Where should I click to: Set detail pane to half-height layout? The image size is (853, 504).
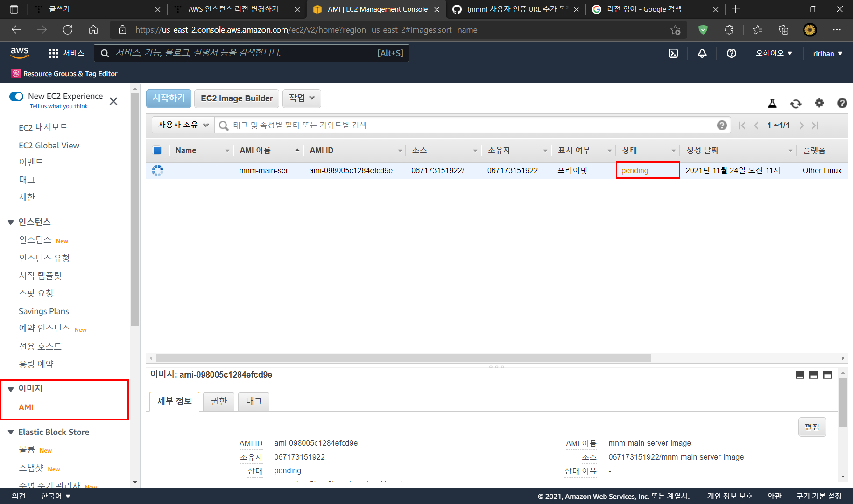(814, 375)
